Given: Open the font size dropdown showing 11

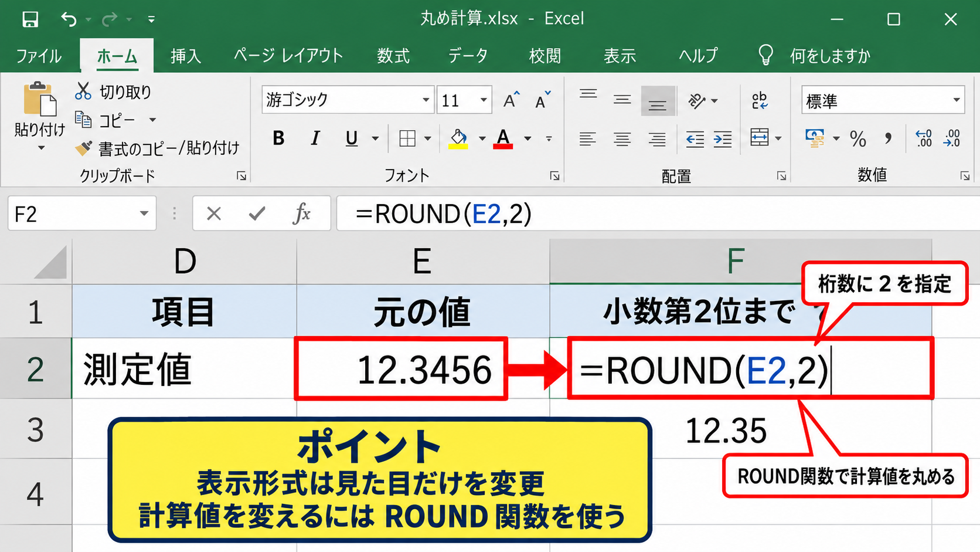Looking at the screenshot, I should (484, 100).
